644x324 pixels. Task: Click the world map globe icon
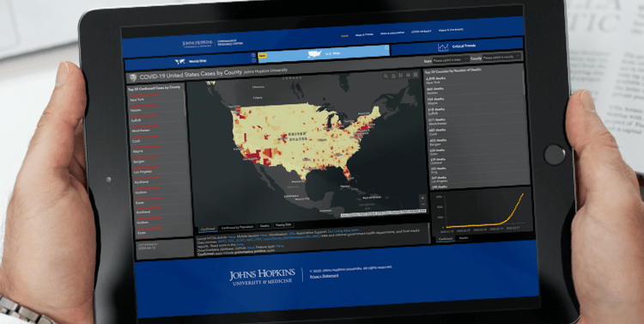coord(180,62)
